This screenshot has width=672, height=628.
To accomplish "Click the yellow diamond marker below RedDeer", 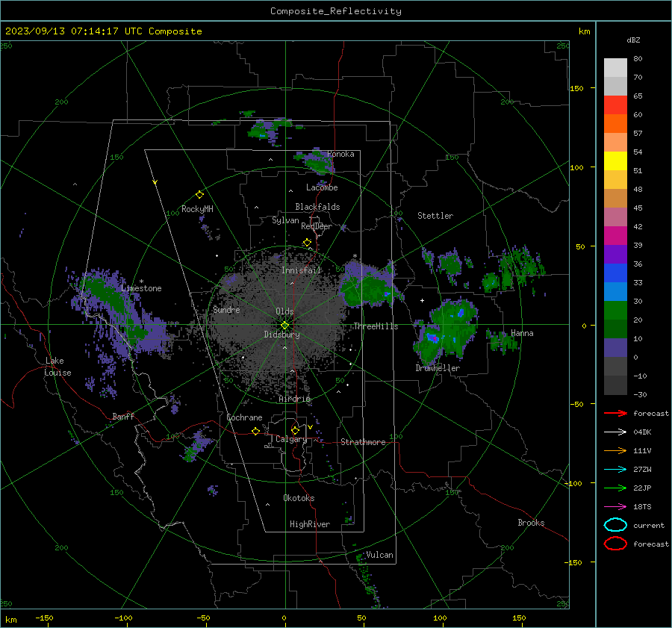I will click(x=308, y=243).
